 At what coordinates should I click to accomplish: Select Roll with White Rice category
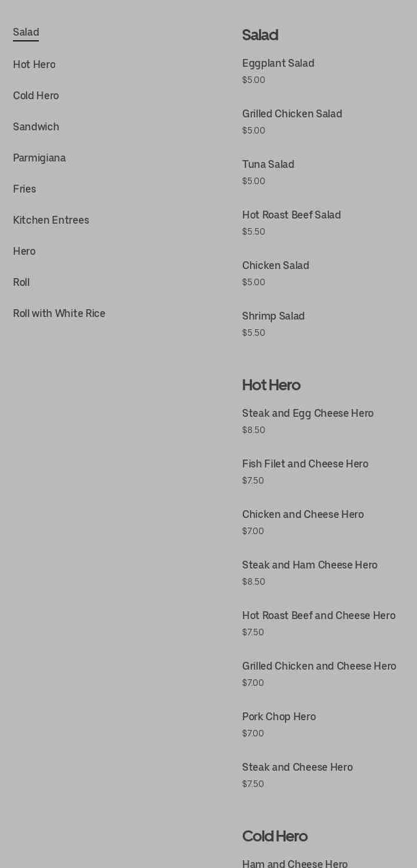[x=59, y=314]
